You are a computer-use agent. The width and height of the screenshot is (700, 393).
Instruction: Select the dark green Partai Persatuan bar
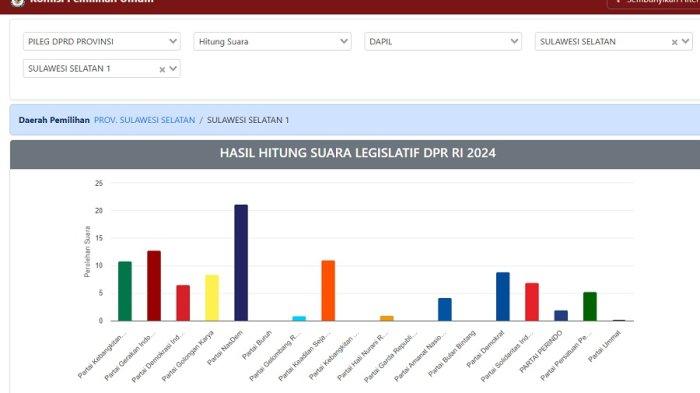tap(590, 306)
